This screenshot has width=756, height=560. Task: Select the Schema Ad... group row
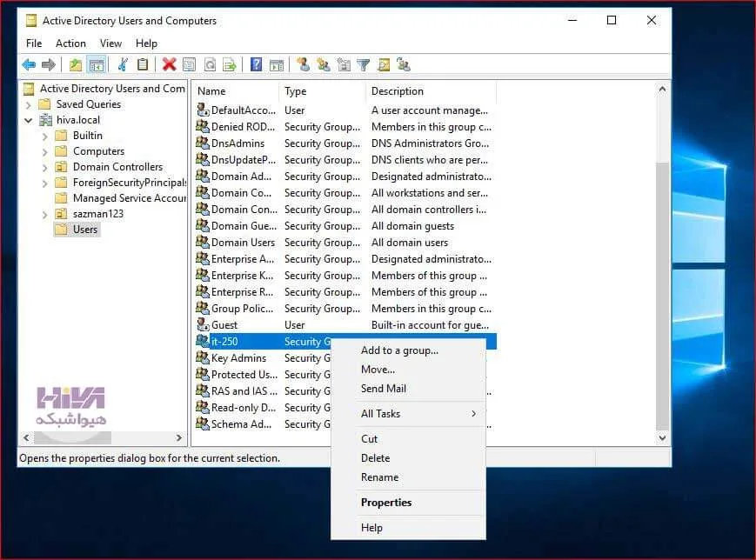pyautogui.click(x=264, y=424)
